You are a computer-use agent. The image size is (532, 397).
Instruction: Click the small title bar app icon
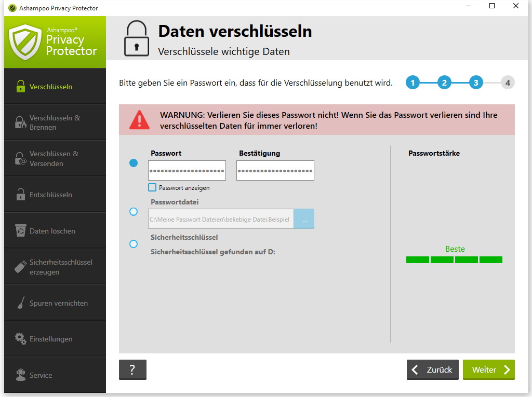pyautogui.click(x=12, y=8)
